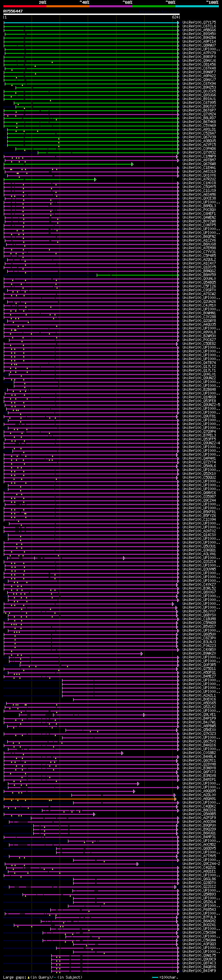
Task: Click the UniRef100_Q676W8 label
Action: pos(199,164)
